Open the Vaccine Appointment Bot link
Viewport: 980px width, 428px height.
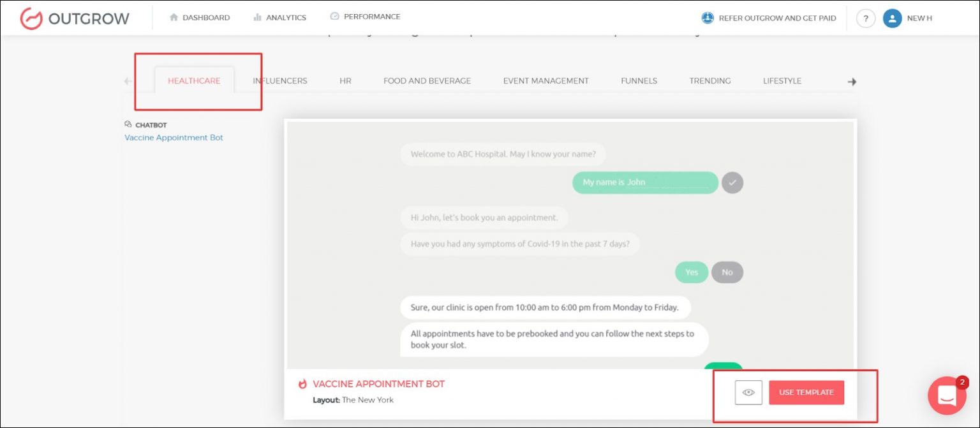174,138
